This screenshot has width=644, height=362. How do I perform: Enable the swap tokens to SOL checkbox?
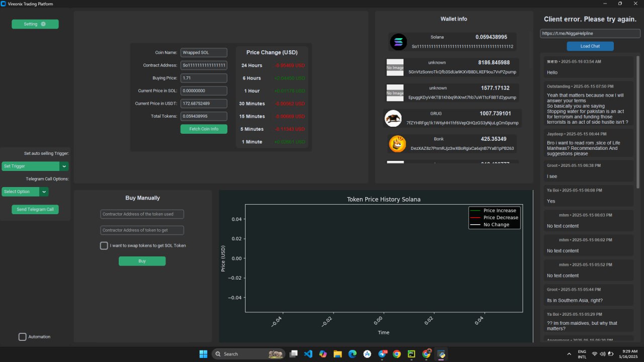point(104,245)
